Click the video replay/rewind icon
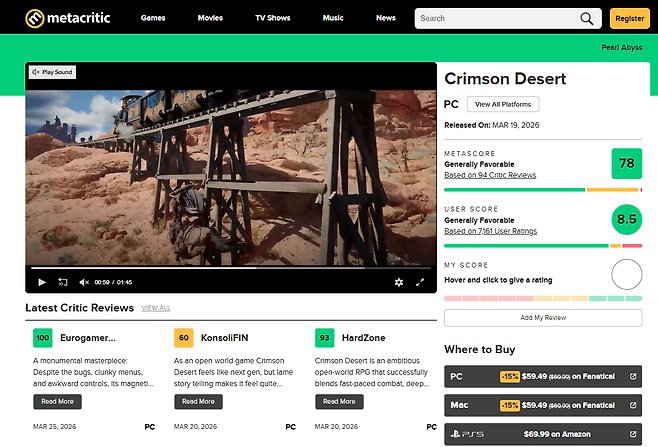658x447 pixels. point(63,282)
